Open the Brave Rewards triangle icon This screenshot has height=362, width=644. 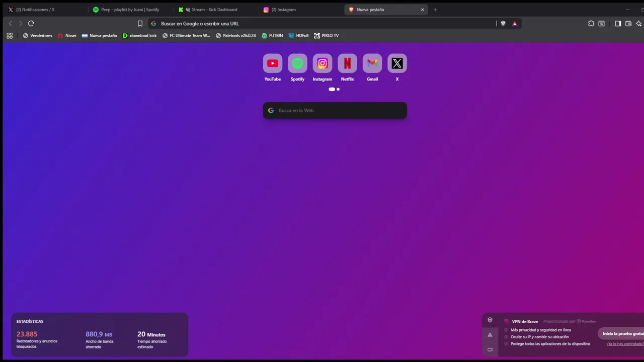[514, 24]
